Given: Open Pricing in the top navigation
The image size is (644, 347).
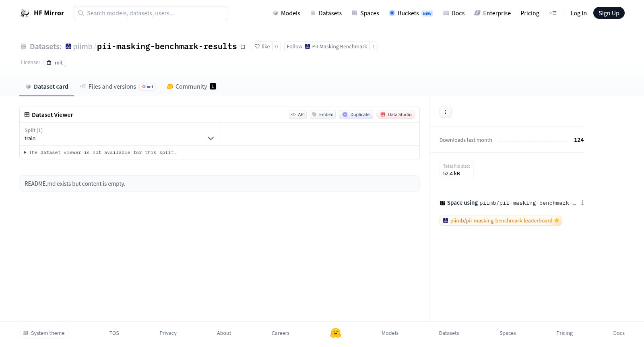Looking at the screenshot, I should [x=530, y=13].
